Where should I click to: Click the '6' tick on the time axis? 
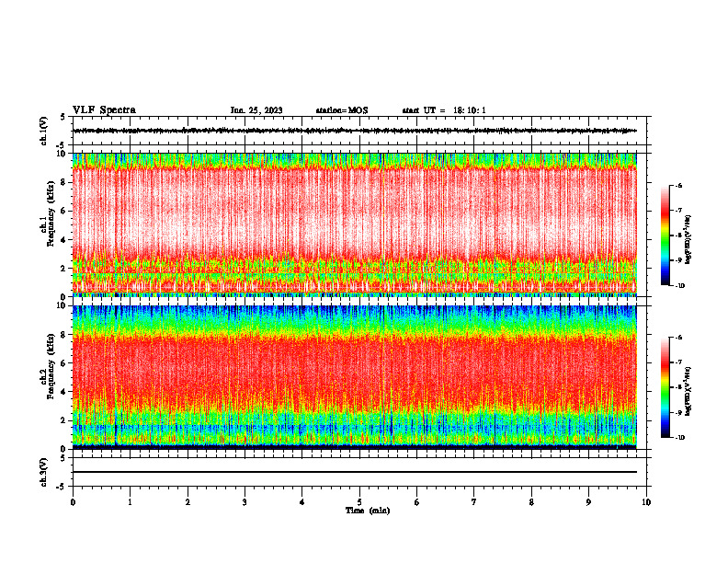[417, 502]
